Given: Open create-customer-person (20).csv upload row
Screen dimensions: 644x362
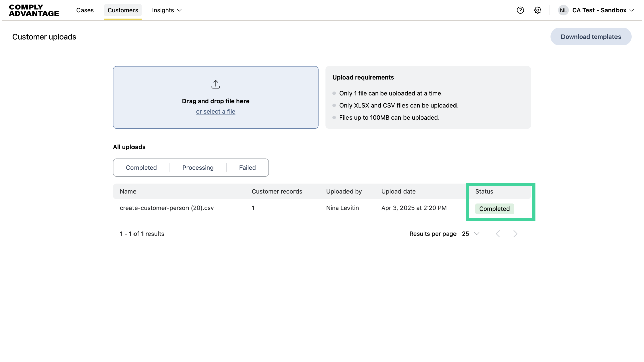Looking at the screenshot, I should click(x=167, y=208).
